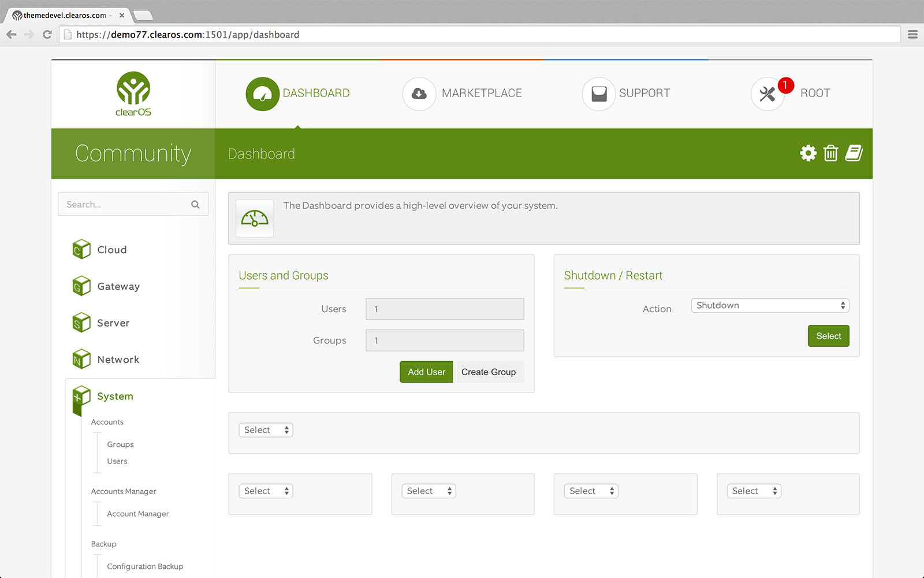The width and height of the screenshot is (924, 578).
Task: Click the ClearOS logo
Action: point(133,94)
